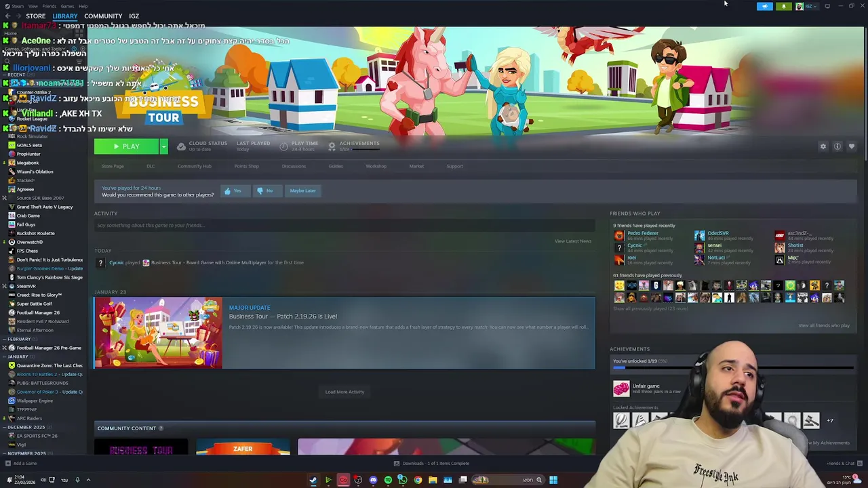The height and width of the screenshot is (488, 868).
Task: Open the Discussions link
Action: [x=294, y=166]
